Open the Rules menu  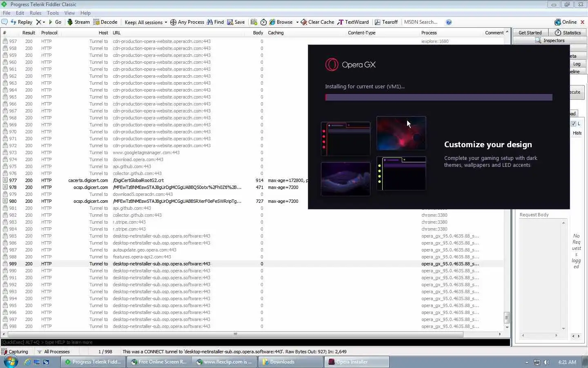pos(36,13)
